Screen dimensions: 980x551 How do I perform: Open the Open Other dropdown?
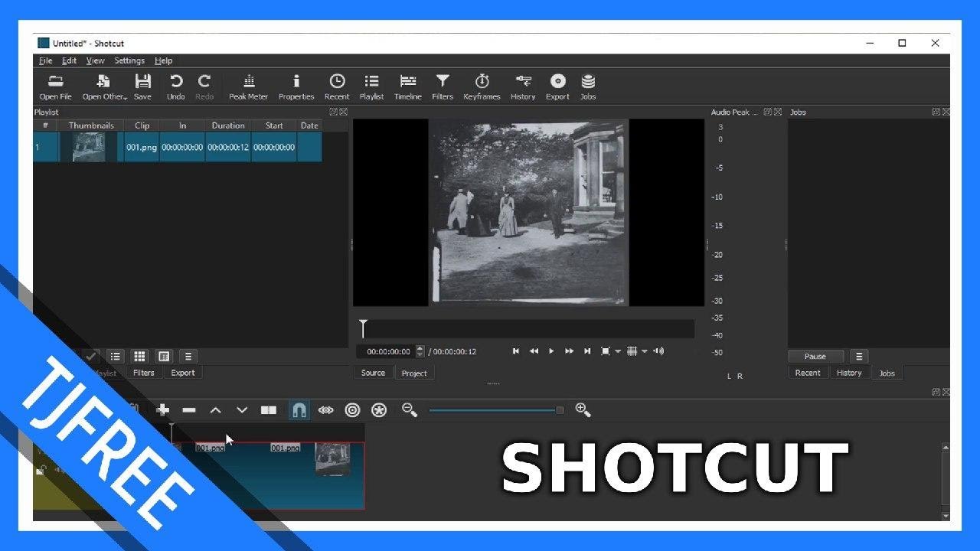coord(104,87)
